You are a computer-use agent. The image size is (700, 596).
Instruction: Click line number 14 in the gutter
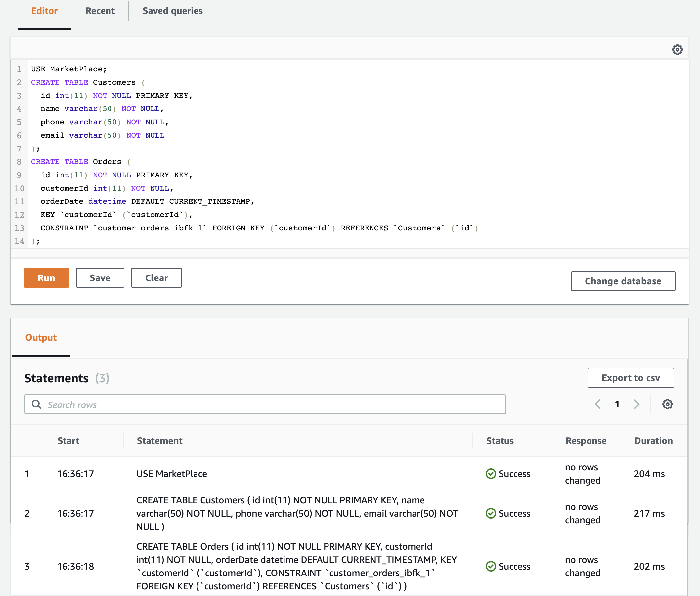[x=19, y=241]
